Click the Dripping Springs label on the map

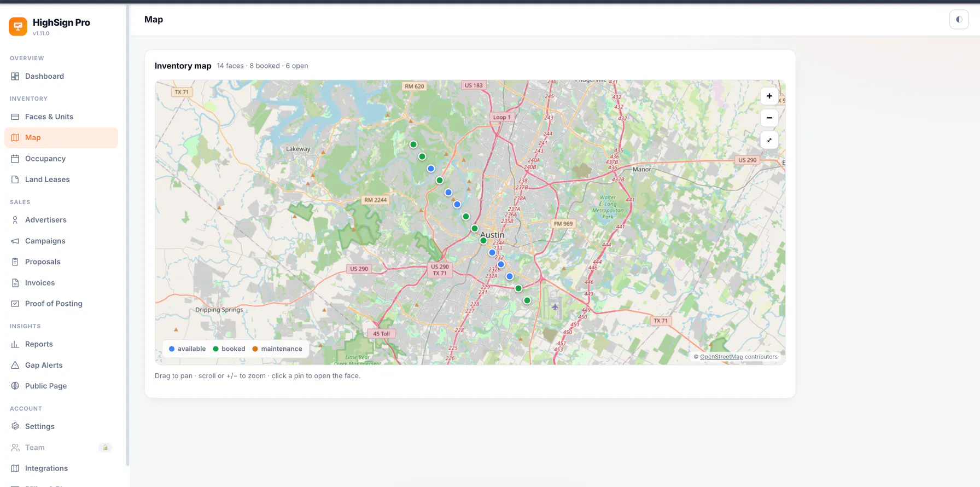coord(219,310)
